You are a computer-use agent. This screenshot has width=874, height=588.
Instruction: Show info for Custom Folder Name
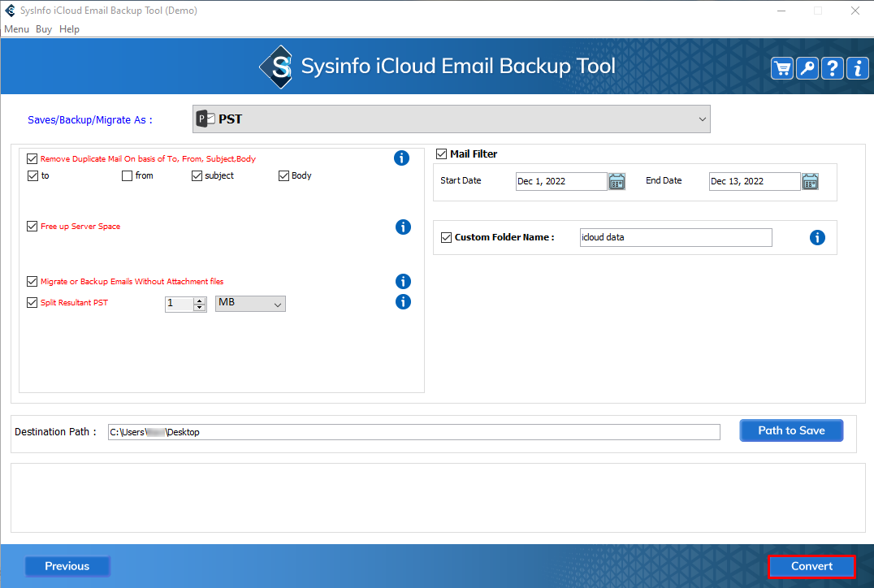[x=817, y=237]
